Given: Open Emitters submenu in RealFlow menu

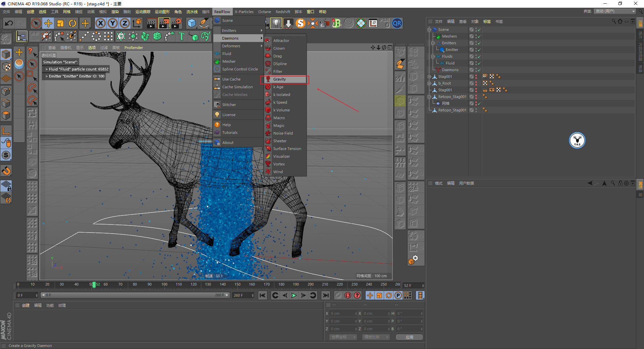Looking at the screenshot, I should (238, 31).
